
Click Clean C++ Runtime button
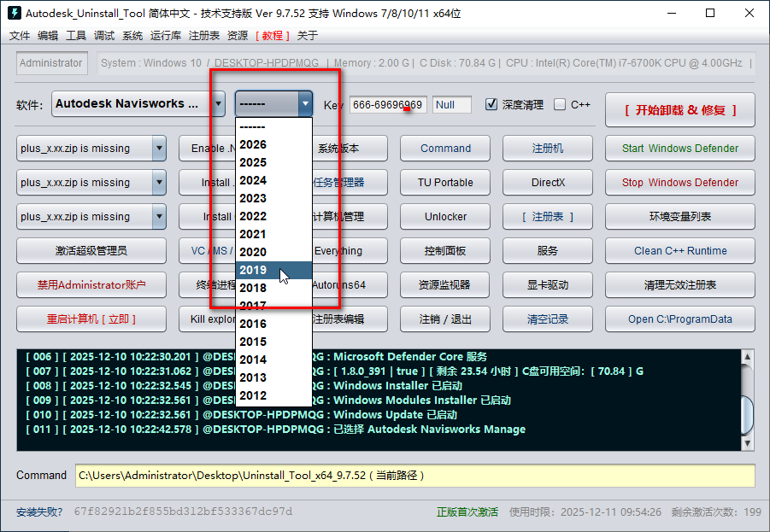680,251
